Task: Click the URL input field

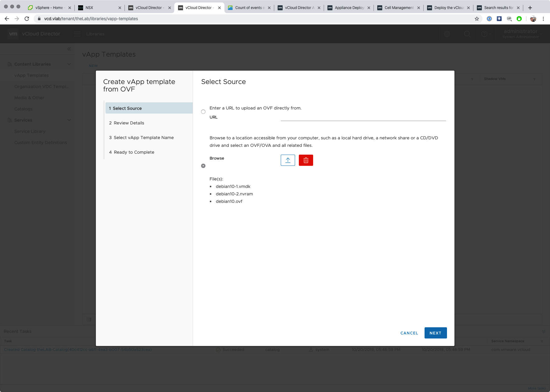Action: (363, 117)
